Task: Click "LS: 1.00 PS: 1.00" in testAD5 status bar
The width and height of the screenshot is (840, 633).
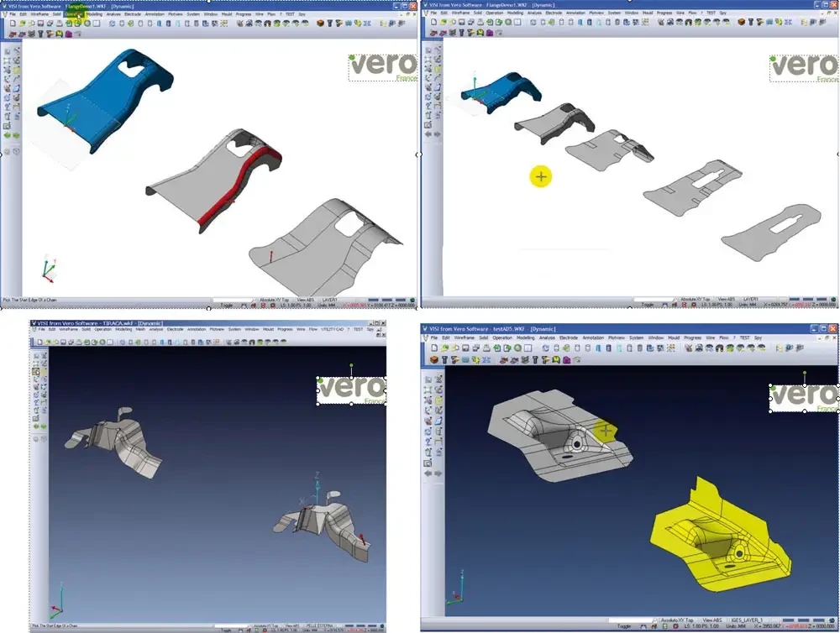Action: (x=701, y=626)
